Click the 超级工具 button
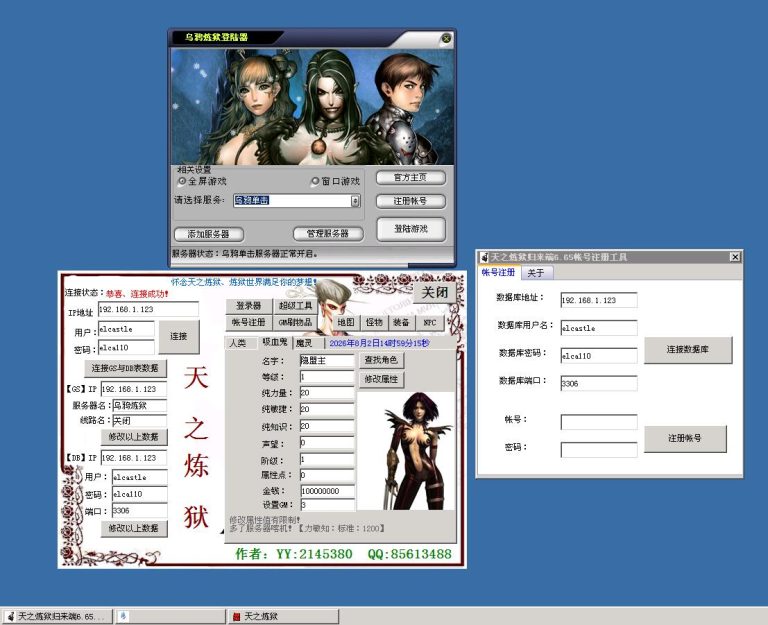This screenshot has height=625, width=768. pos(295,306)
